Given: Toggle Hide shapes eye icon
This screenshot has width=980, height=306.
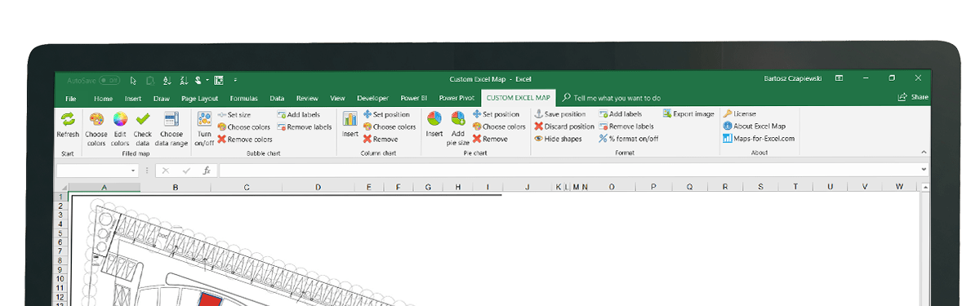Looking at the screenshot, I should point(538,139).
